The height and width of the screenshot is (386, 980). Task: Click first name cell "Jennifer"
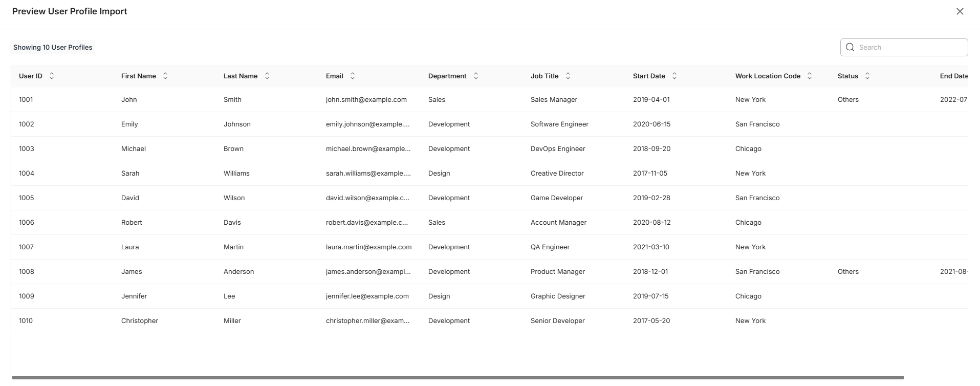[134, 296]
